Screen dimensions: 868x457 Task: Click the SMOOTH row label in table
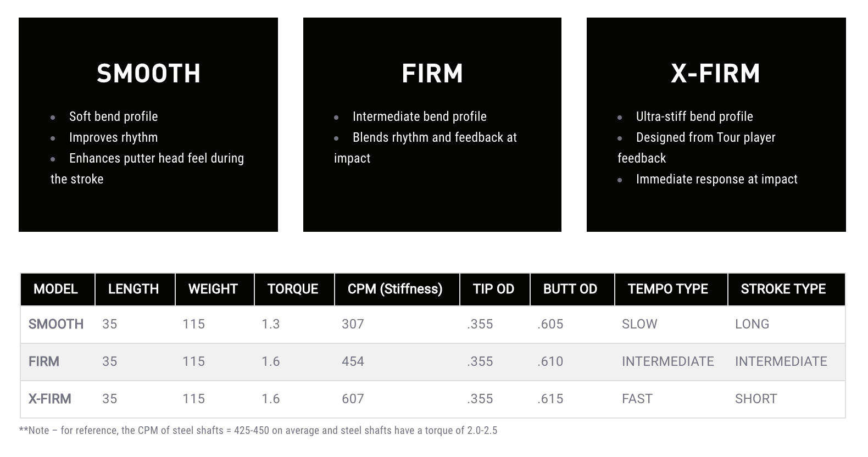[x=56, y=324]
